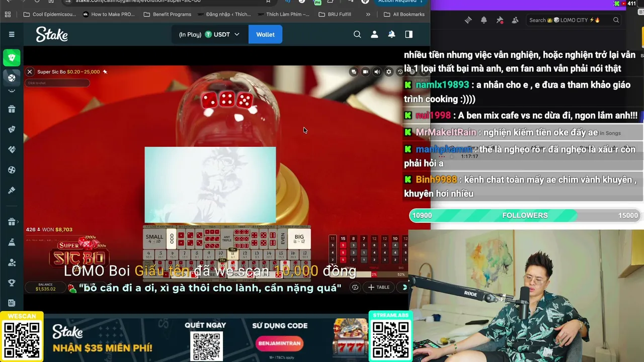This screenshot has width=644, height=362.
Task: Click the STREAMLABS QR code
Action: pyautogui.click(x=390, y=340)
